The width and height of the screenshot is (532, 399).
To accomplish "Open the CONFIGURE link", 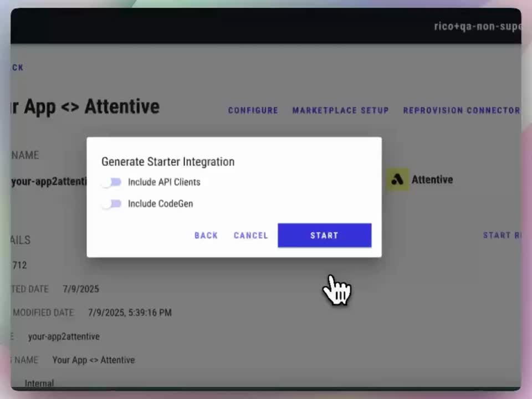I will point(253,110).
